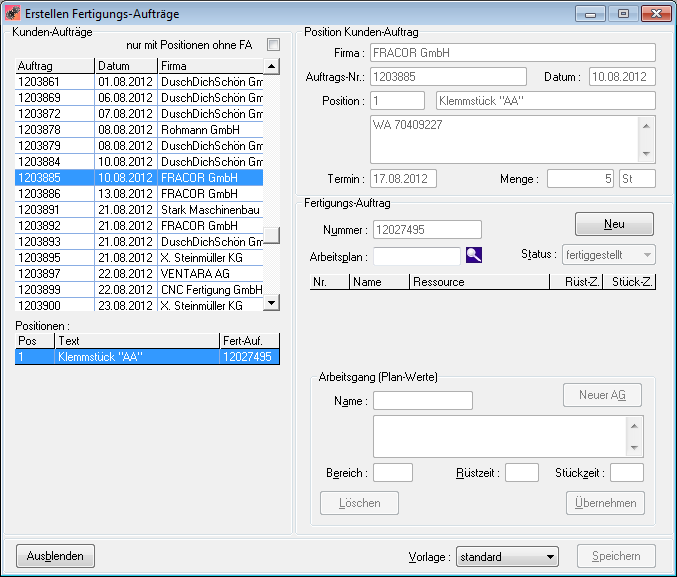
Task: Click the Neu button
Action: pos(613,223)
